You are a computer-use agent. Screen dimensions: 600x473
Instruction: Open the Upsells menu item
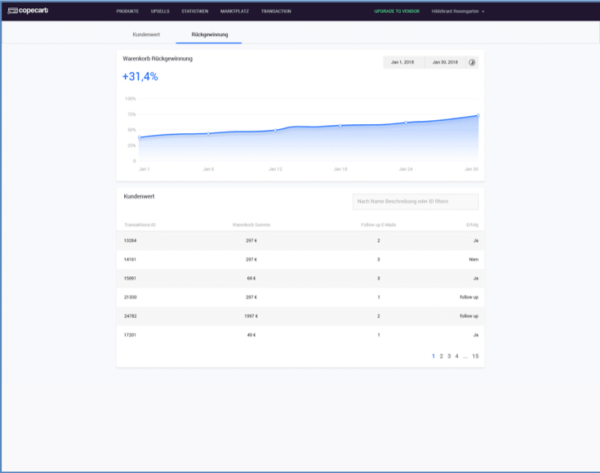point(160,11)
